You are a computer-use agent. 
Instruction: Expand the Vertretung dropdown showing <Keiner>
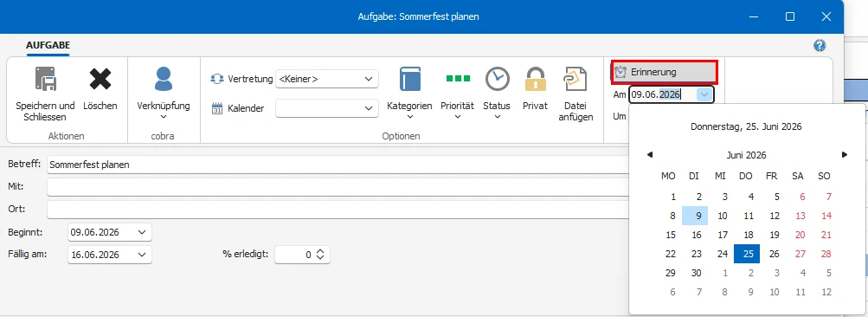(x=369, y=79)
